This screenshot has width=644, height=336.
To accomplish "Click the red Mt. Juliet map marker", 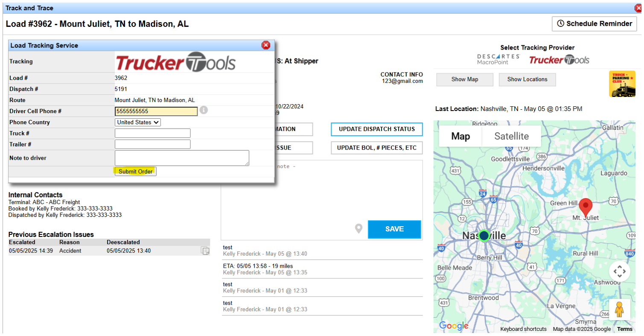I will (586, 207).
